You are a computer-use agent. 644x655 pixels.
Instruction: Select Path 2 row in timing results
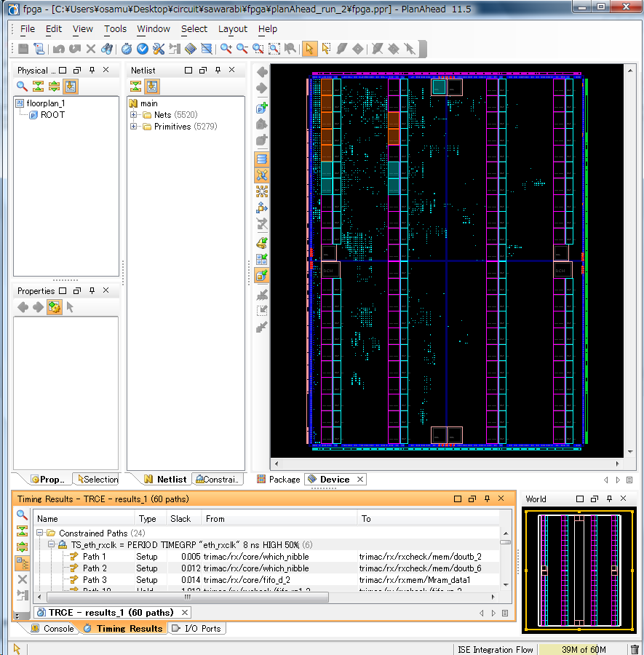(x=95, y=568)
